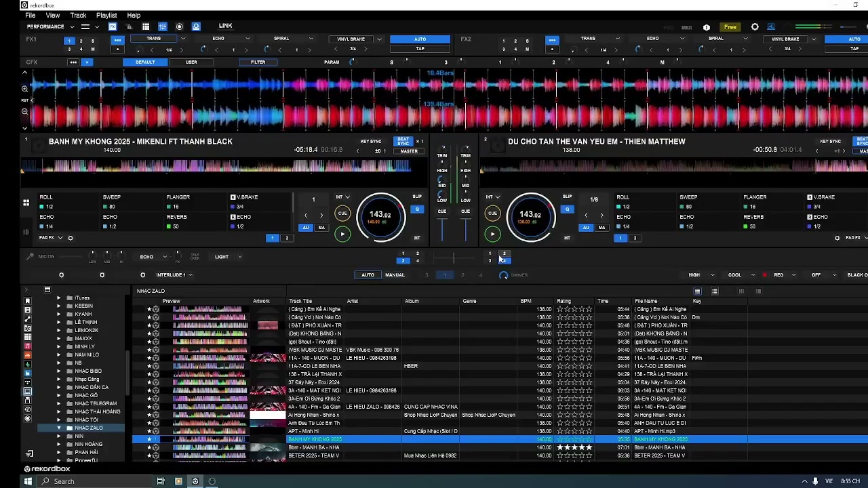
Task: Click the CFX FILTER button
Action: pyautogui.click(x=258, y=62)
